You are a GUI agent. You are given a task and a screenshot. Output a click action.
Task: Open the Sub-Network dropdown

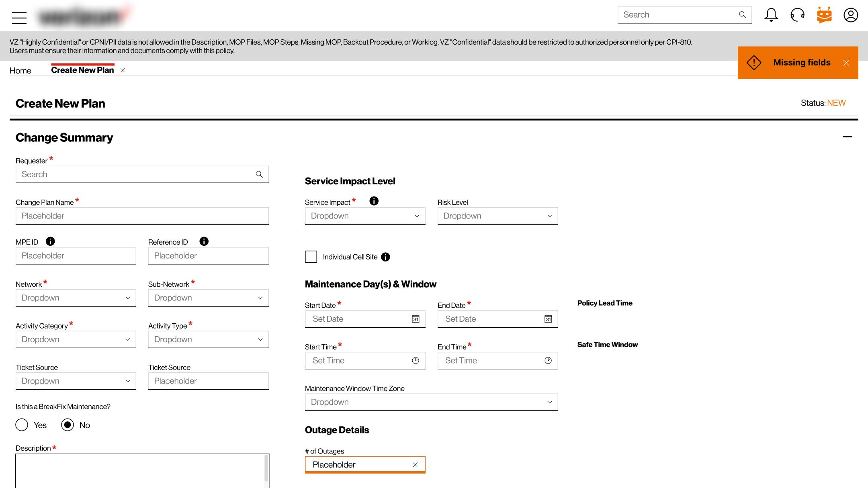[x=209, y=298]
